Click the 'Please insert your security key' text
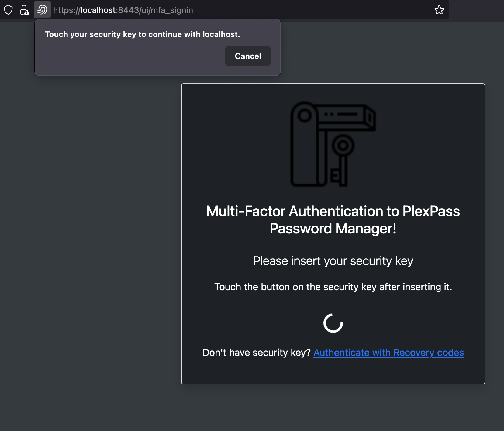 point(333,261)
